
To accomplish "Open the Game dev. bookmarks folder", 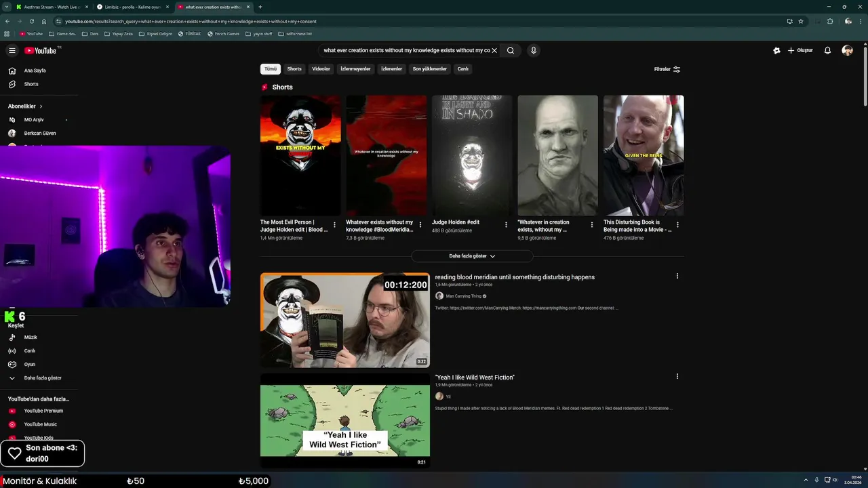I will point(63,33).
